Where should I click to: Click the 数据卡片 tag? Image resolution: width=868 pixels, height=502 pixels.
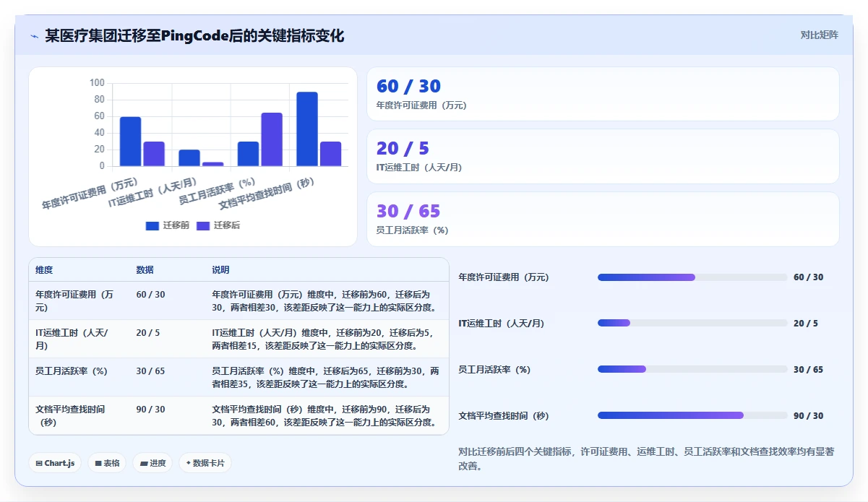(x=205, y=463)
